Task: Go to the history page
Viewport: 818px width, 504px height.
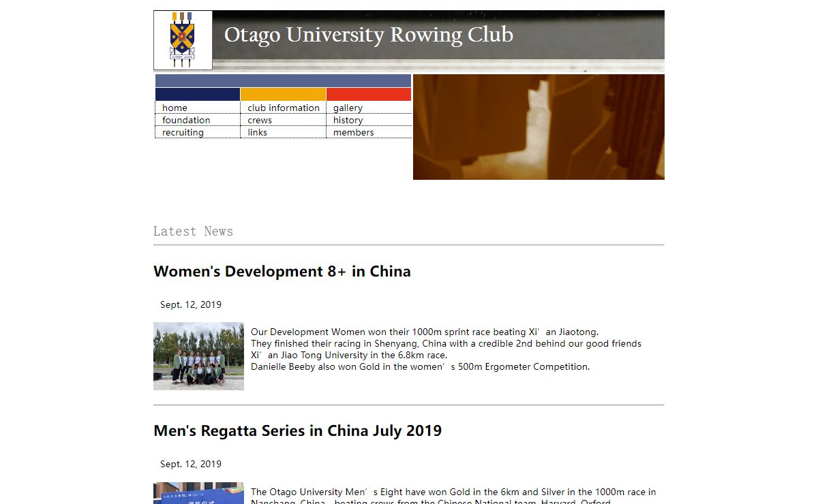Action: pos(348,120)
